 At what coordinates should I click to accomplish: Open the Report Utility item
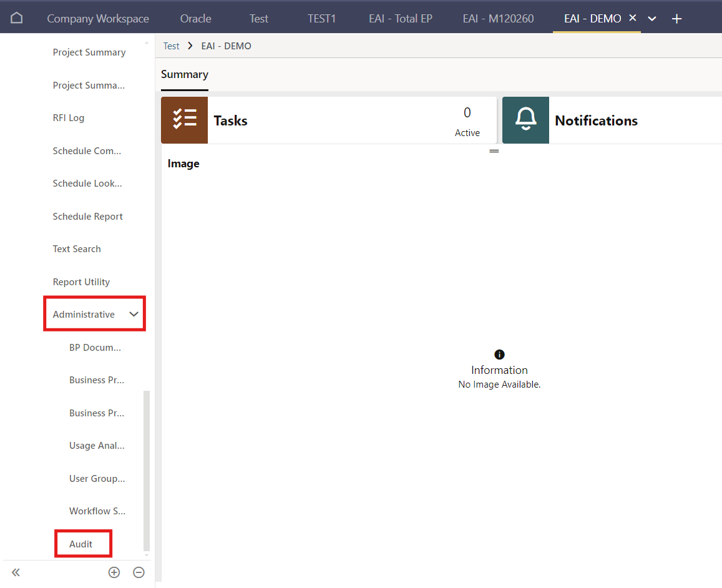point(81,282)
